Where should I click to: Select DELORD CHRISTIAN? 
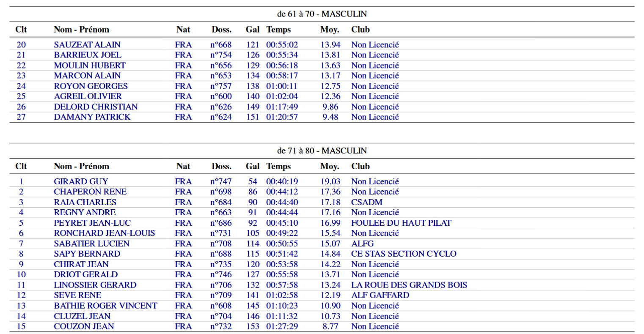point(96,107)
